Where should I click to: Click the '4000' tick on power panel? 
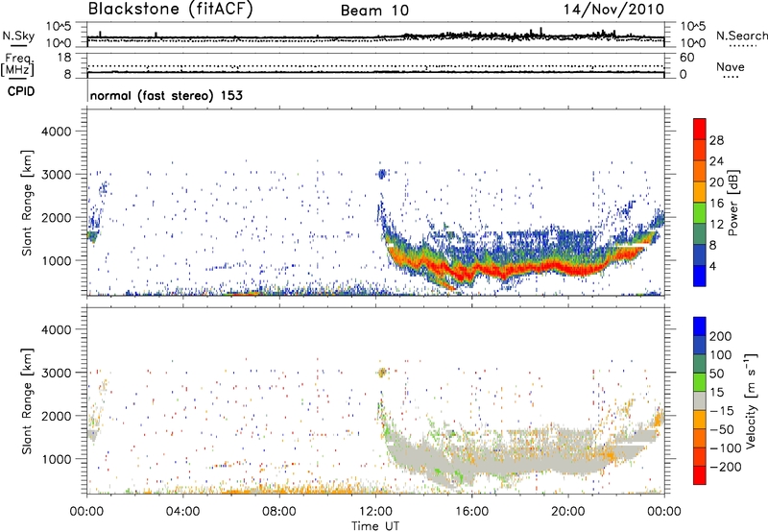[x=57, y=132]
